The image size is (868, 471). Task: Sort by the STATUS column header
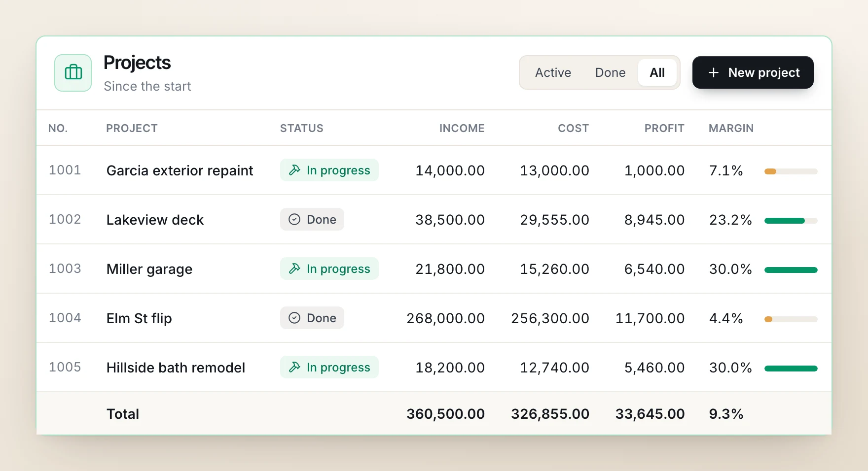pos(301,128)
